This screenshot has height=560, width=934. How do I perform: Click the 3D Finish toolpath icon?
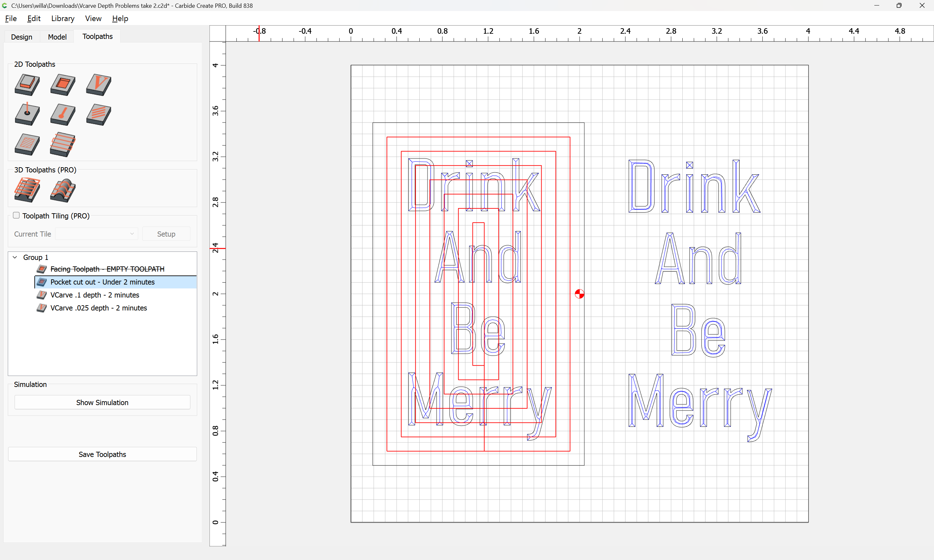[63, 190]
